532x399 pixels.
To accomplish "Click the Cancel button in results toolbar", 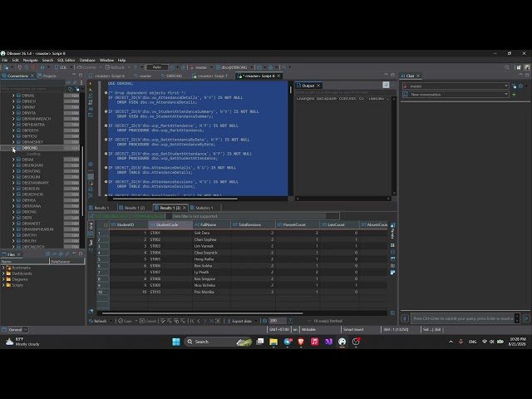I will (148, 321).
